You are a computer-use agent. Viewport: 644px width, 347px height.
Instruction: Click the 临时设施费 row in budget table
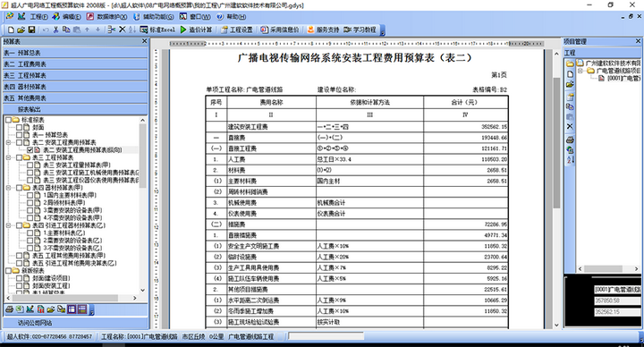click(357, 257)
